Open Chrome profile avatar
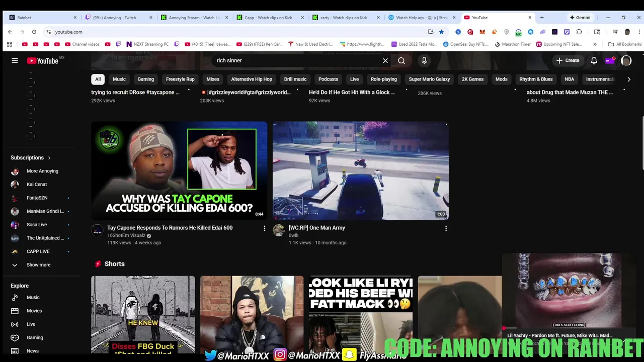The width and height of the screenshot is (644, 362). coord(627,32)
